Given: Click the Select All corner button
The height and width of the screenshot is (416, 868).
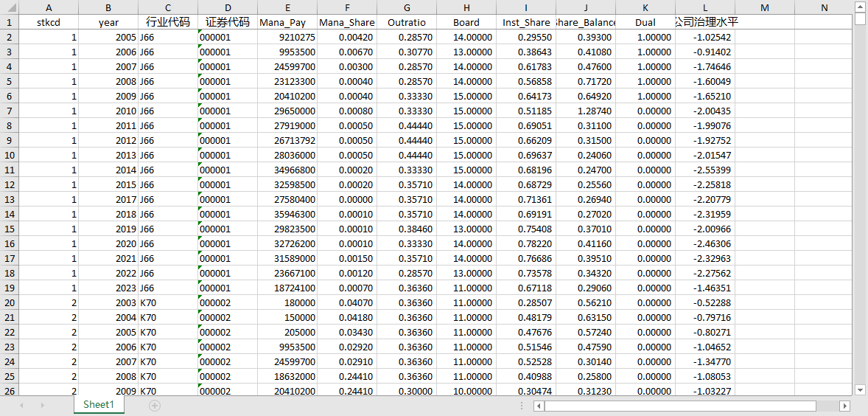Looking at the screenshot, I should pos(10,7).
